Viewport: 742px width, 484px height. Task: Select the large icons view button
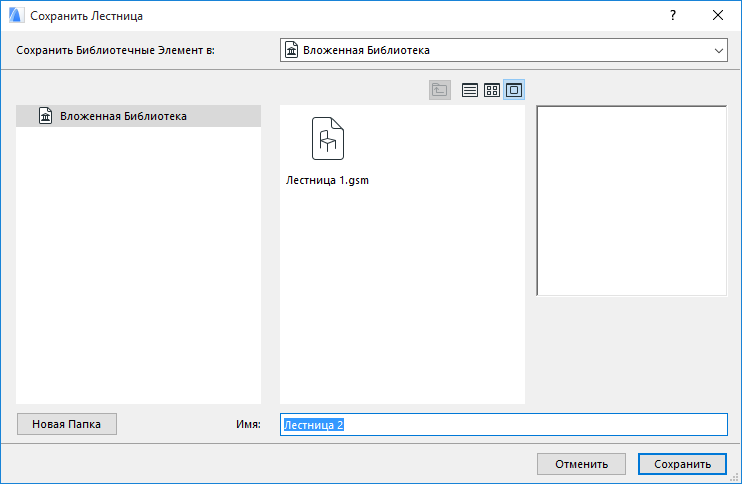coord(514,90)
